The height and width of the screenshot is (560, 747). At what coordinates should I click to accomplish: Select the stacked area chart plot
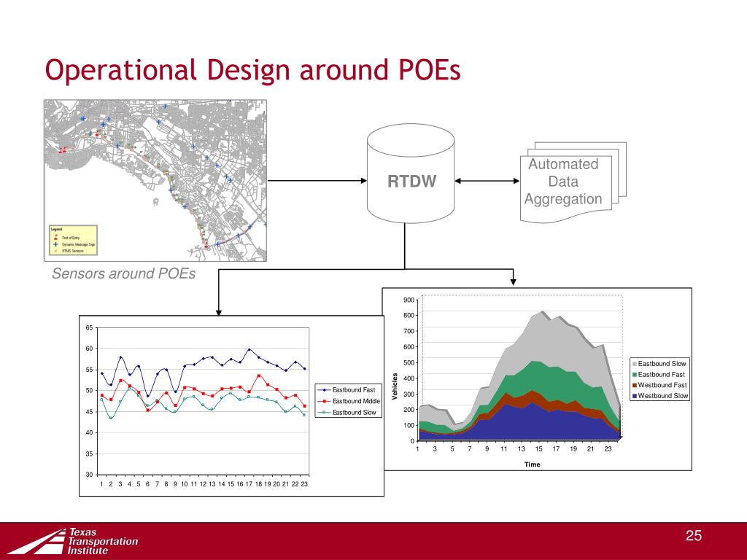click(520, 369)
